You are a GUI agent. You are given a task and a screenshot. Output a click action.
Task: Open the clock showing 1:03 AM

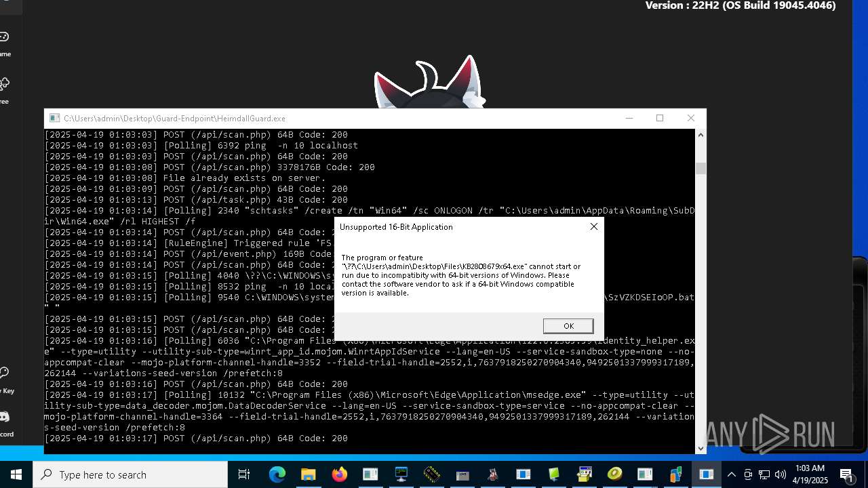pyautogui.click(x=810, y=474)
